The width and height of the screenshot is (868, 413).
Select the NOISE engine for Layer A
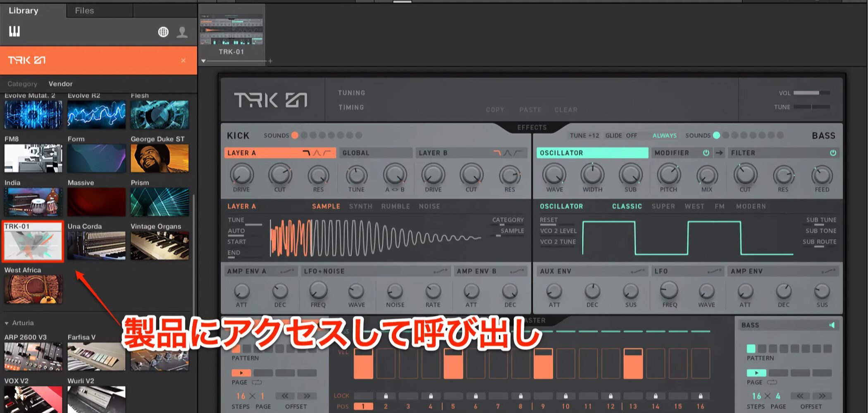429,206
